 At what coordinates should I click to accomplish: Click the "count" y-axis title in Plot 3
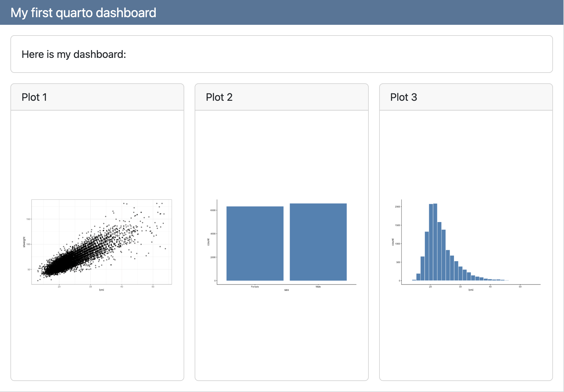click(x=393, y=242)
